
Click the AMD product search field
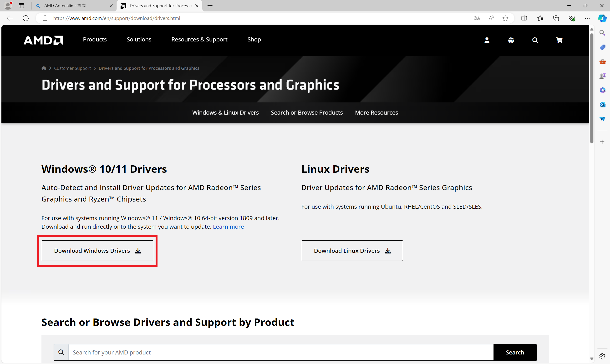[280, 352]
